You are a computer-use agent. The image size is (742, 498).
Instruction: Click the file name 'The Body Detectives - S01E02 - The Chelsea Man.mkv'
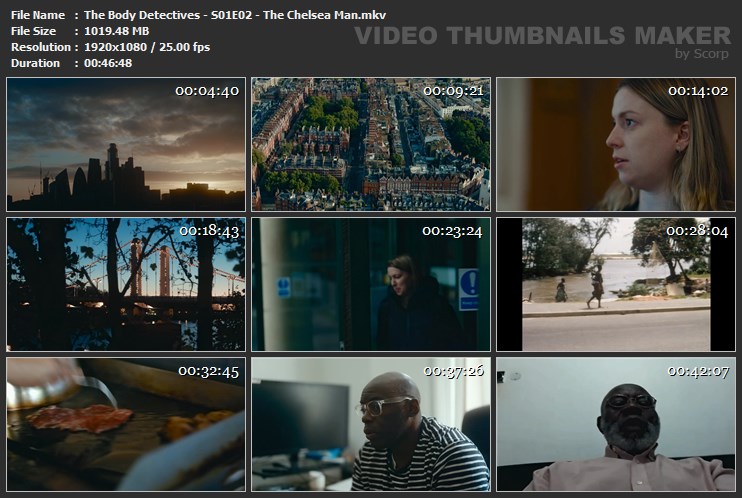[x=235, y=15]
